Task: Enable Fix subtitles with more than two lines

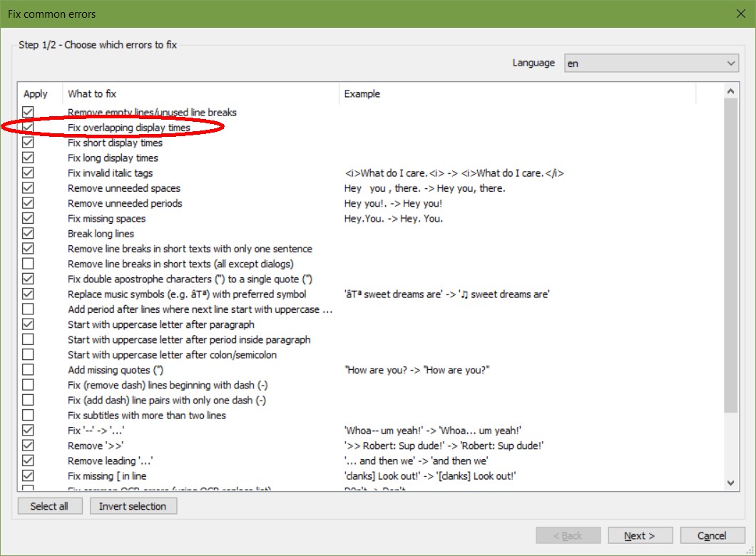Action: tap(28, 416)
